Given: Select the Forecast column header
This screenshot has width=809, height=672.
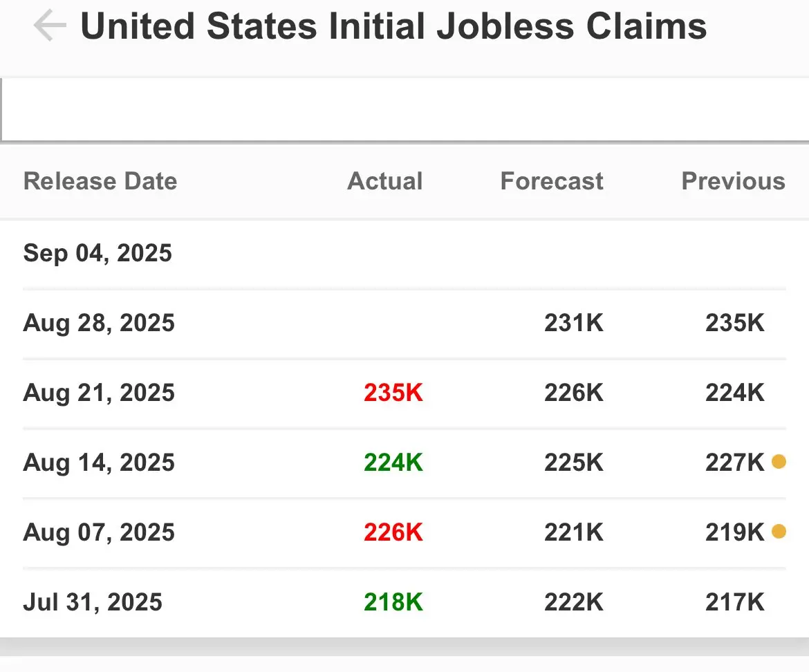Looking at the screenshot, I should pos(552,181).
